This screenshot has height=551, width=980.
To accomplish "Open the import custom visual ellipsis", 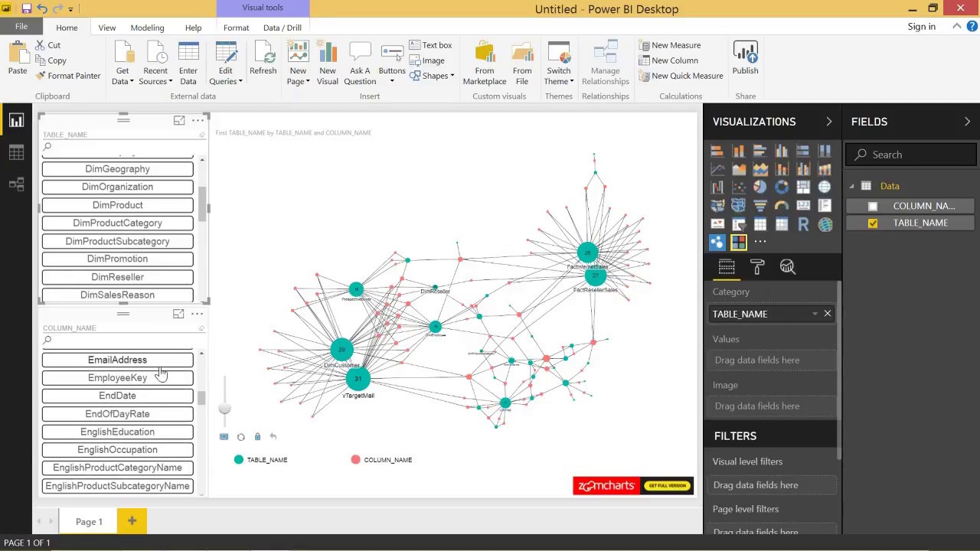I will pos(760,242).
